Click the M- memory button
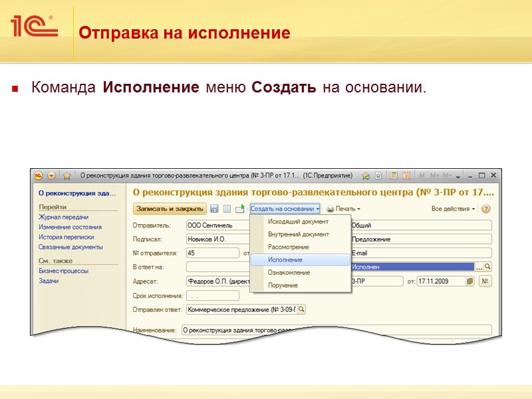532x399 pixels. pos(447,176)
